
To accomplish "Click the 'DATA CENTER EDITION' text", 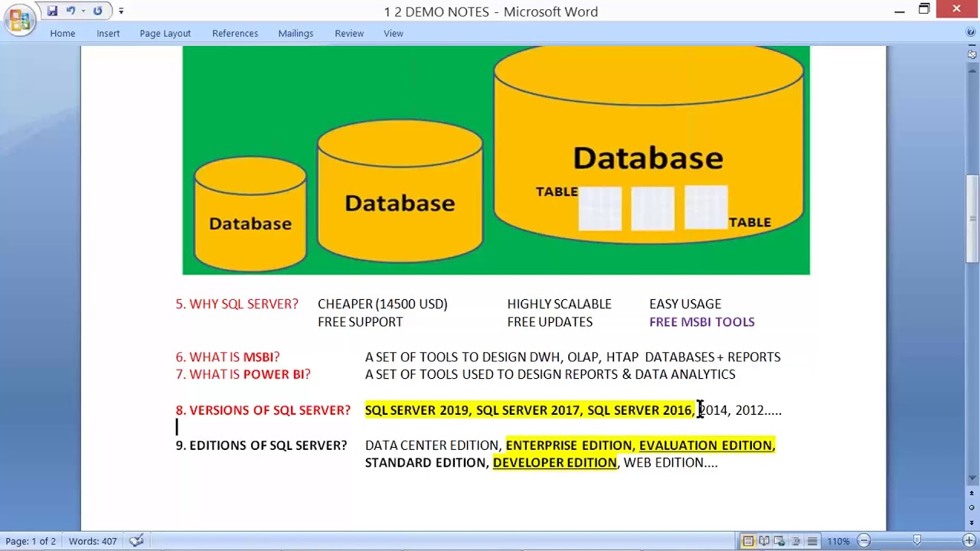I will pyautogui.click(x=432, y=445).
